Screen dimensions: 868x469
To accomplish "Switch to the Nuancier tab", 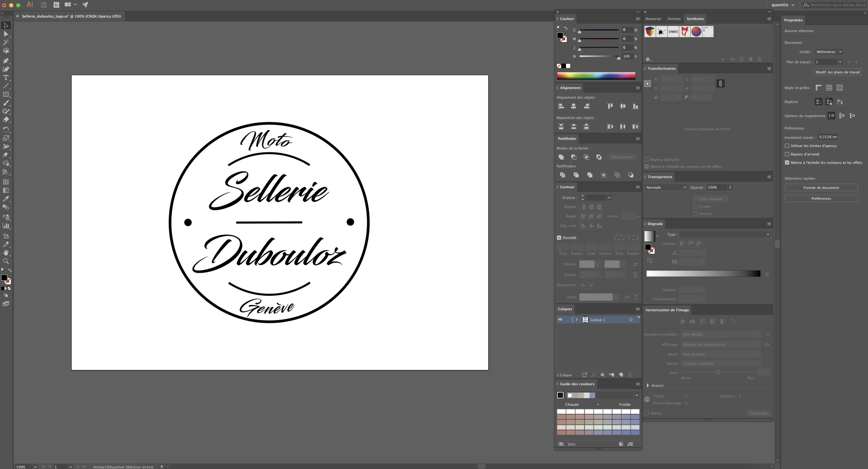I will tap(653, 19).
